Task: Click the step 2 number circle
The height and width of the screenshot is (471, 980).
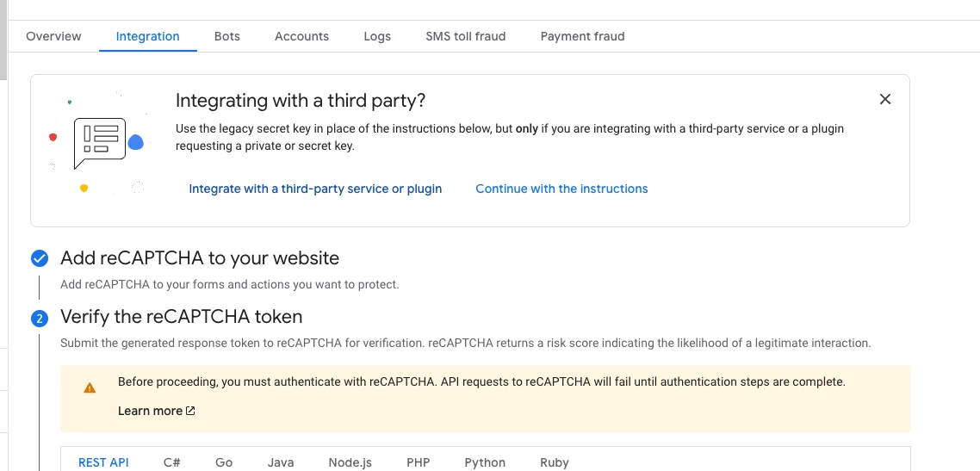Action: [40, 319]
